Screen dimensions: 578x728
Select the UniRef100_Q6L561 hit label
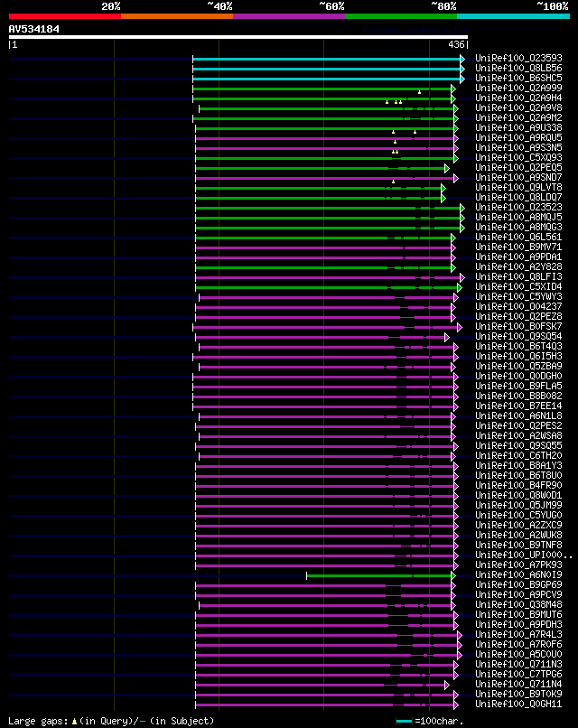pos(518,238)
